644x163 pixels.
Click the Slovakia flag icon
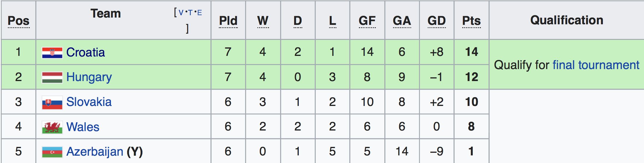52,102
